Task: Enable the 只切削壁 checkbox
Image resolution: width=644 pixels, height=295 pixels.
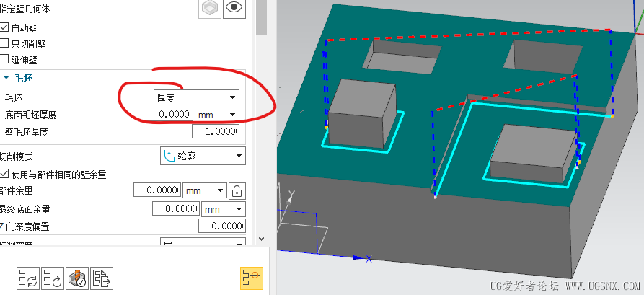Action: pyautogui.click(x=4, y=43)
